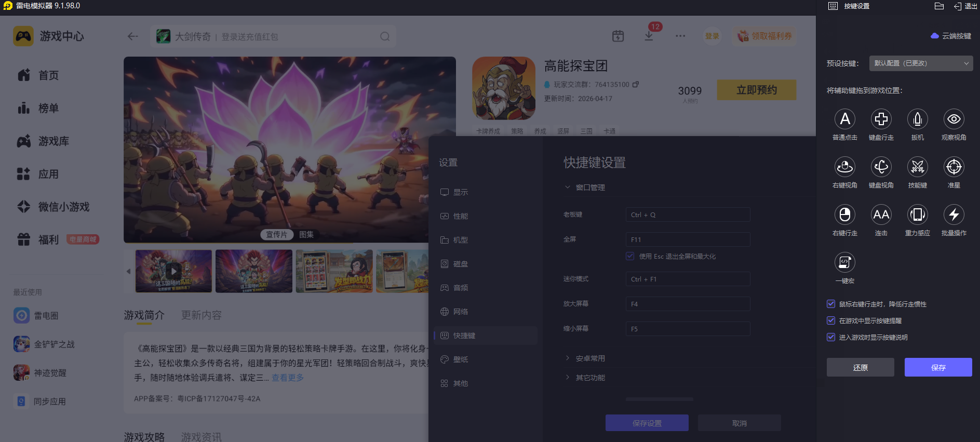Click the 迷你模式 shortcut field Ctrl + F1
This screenshot has width=980, height=442.
(x=688, y=279)
